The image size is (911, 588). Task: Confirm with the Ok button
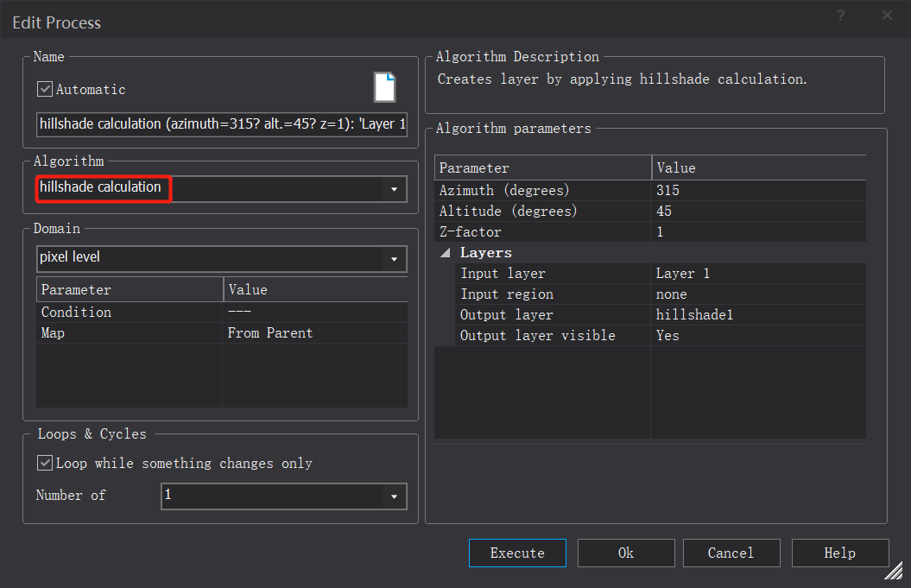pyautogui.click(x=626, y=553)
